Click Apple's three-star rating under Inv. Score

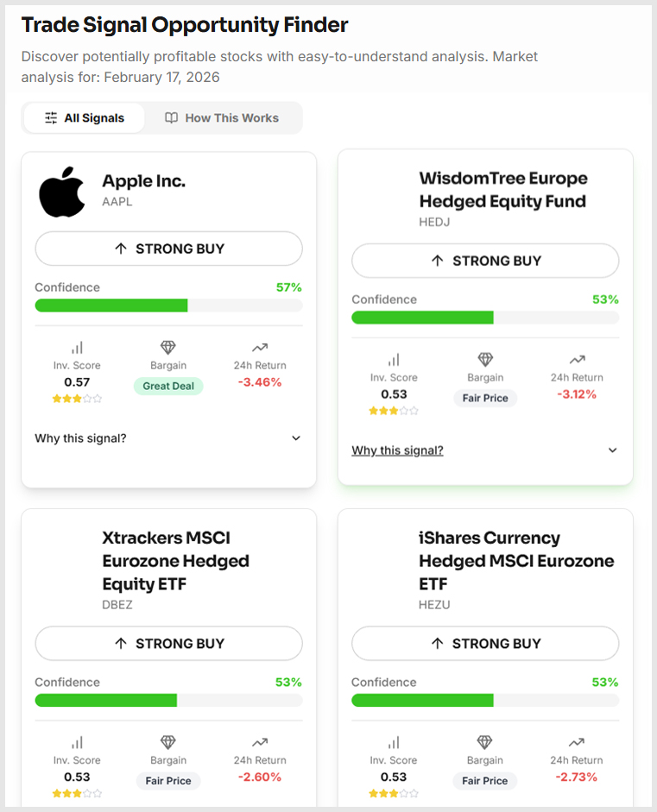pos(77,399)
